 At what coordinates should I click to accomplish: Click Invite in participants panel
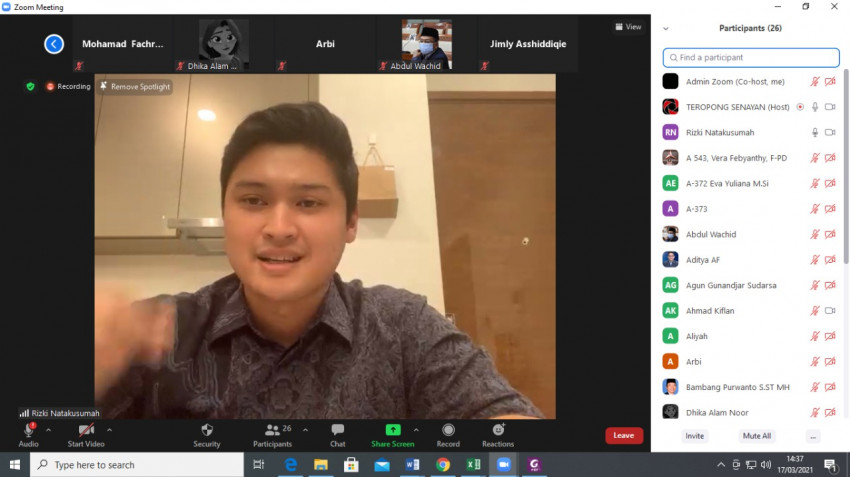(694, 436)
